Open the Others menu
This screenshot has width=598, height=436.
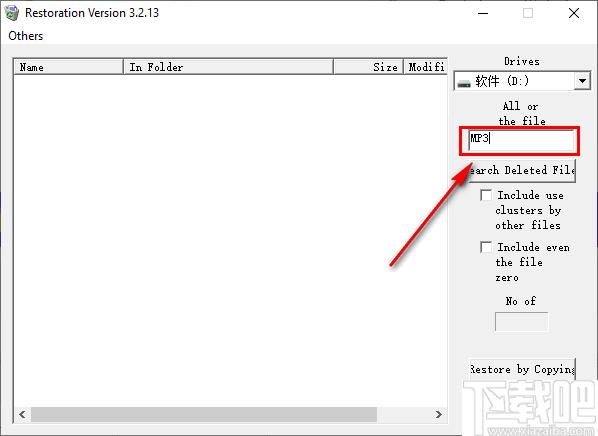[26, 36]
